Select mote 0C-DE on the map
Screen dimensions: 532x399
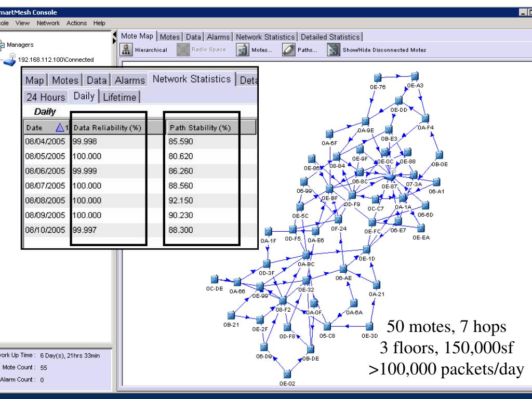(215, 279)
